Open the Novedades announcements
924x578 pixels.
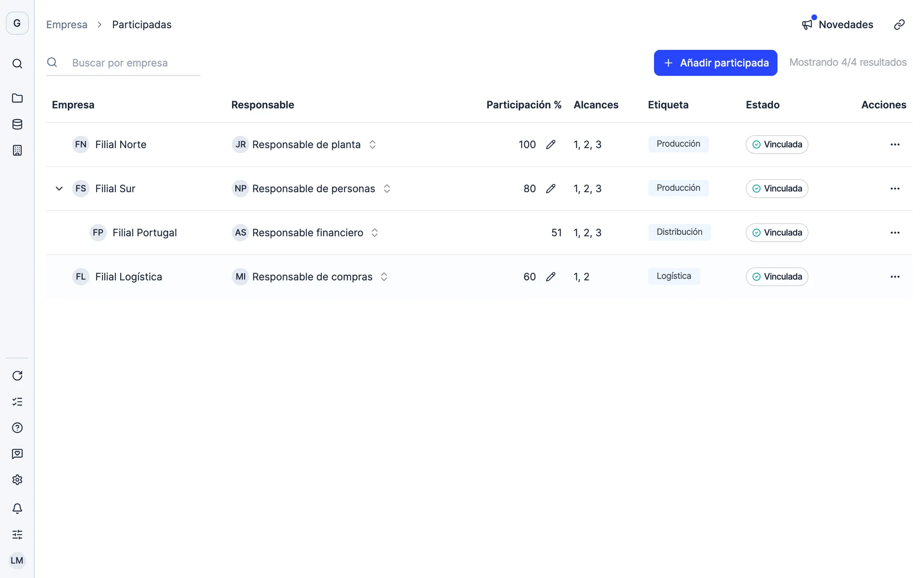click(837, 25)
